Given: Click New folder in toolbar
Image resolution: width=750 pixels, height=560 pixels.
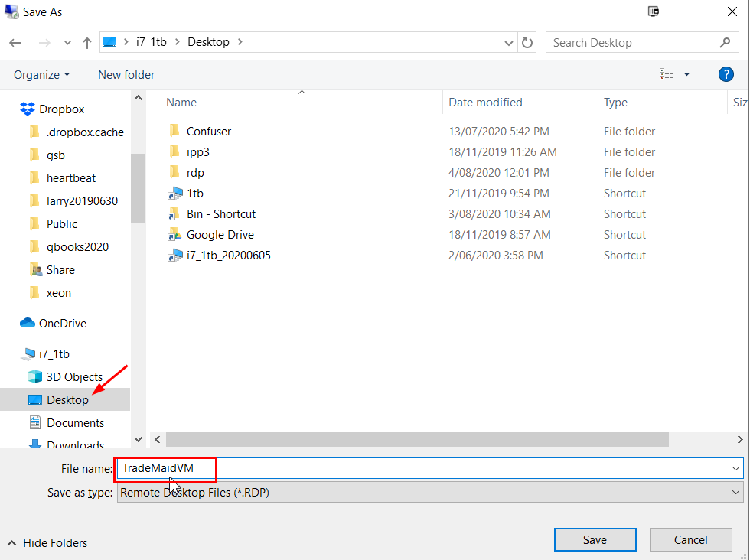Looking at the screenshot, I should 126,74.
